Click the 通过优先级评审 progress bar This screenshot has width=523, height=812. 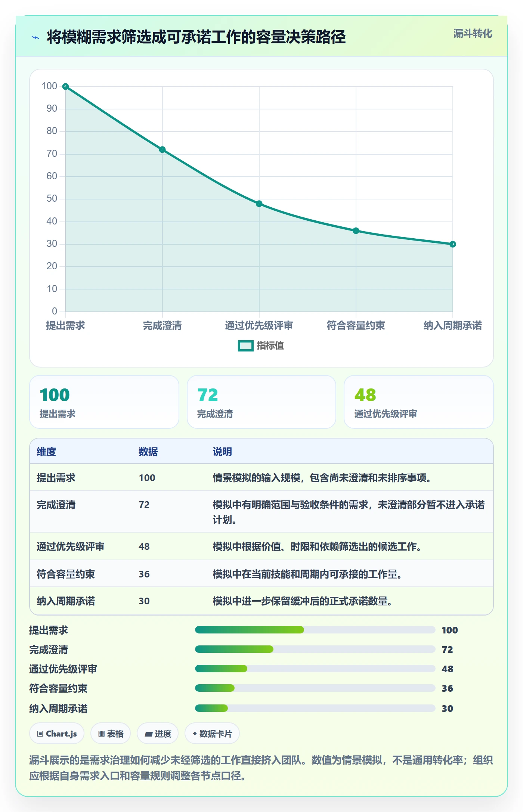coord(315,669)
